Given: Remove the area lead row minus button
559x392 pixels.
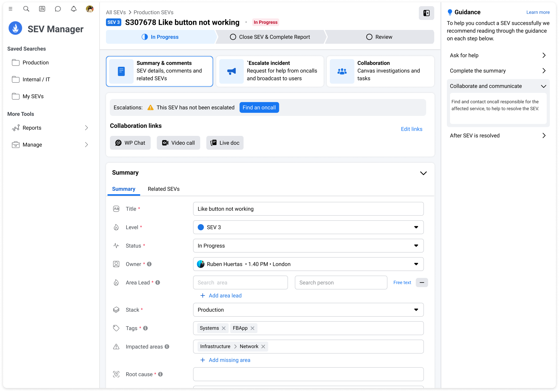Looking at the screenshot, I should tap(422, 282).
